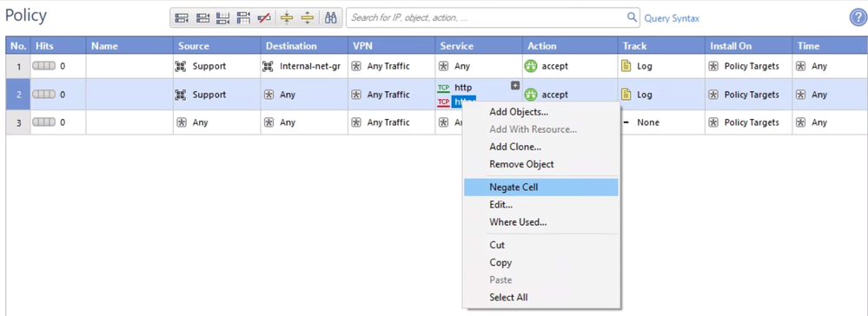Choose Negate Cell from the context menu
The height and width of the screenshot is (316, 868).
pyautogui.click(x=540, y=187)
